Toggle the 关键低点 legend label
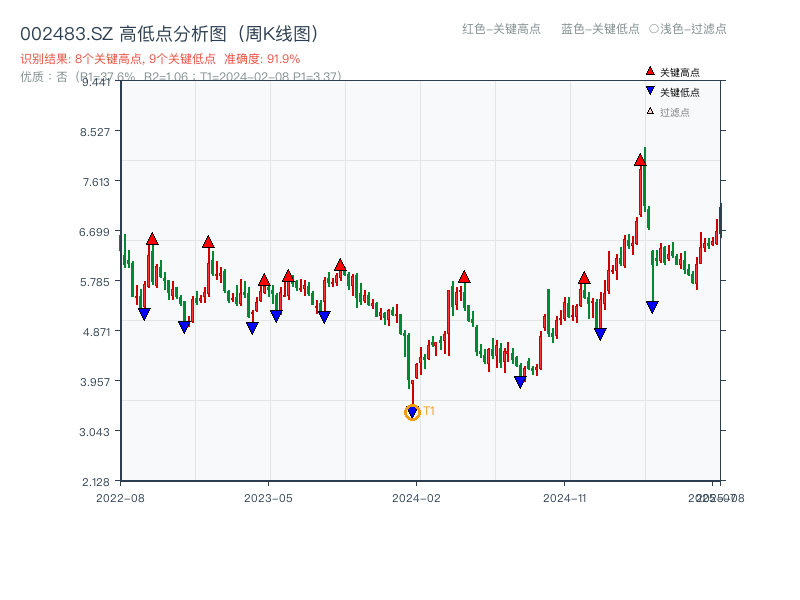This screenshot has height=600, width=800. (x=680, y=92)
